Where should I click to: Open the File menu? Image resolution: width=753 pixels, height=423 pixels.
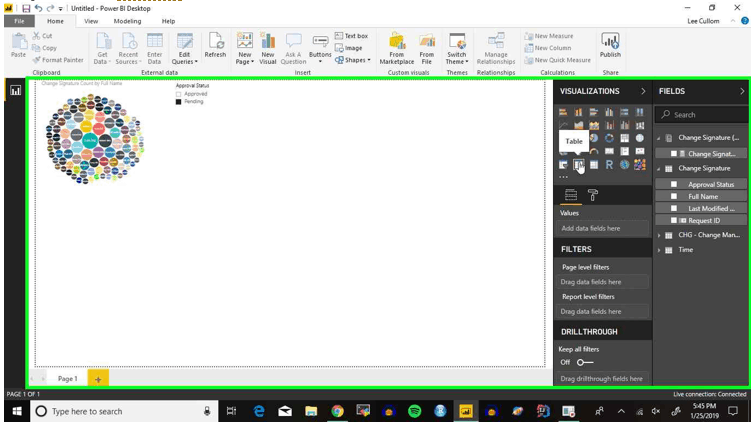point(19,21)
